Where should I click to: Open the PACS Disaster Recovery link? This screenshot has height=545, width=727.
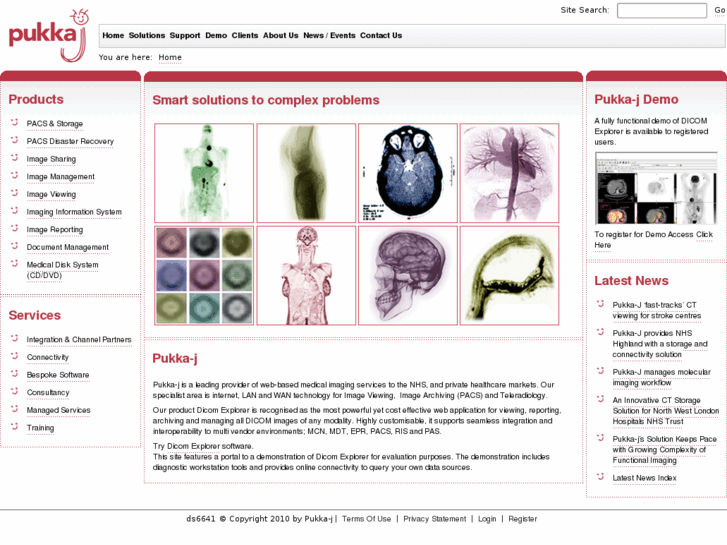70,141
